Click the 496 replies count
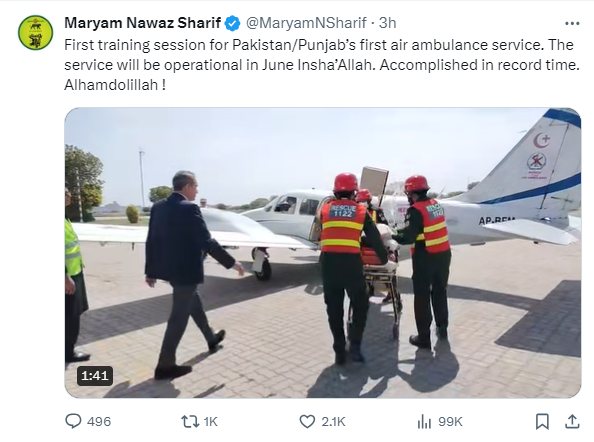 tap(99, 422)
